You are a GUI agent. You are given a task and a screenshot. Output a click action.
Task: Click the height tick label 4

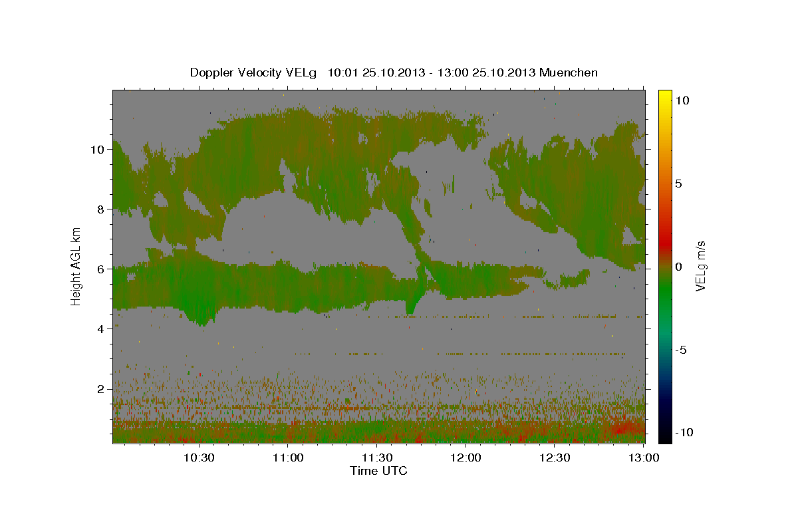[x=101, y=329]
